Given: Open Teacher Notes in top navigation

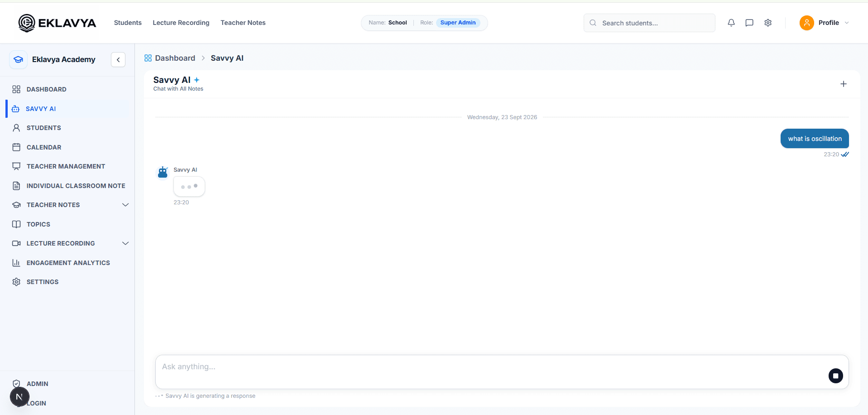Looking at the screenshot, I should tap(243, 23).
